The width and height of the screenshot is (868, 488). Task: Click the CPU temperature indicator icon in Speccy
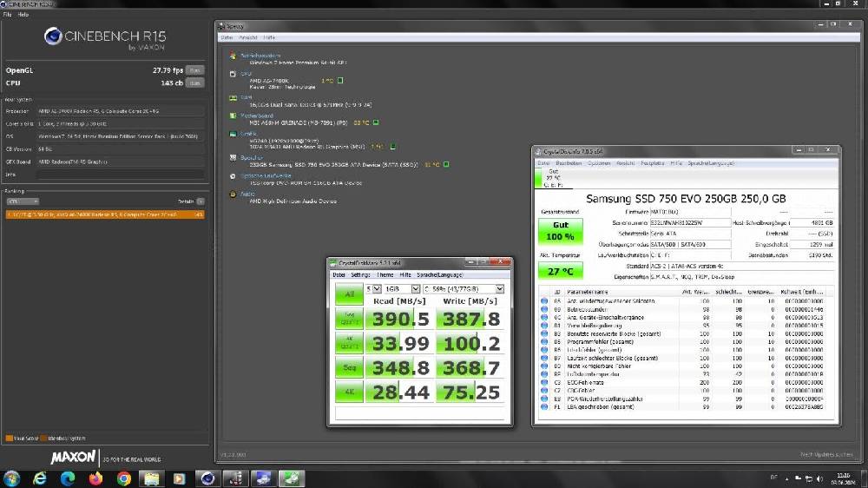click(340, 80)
